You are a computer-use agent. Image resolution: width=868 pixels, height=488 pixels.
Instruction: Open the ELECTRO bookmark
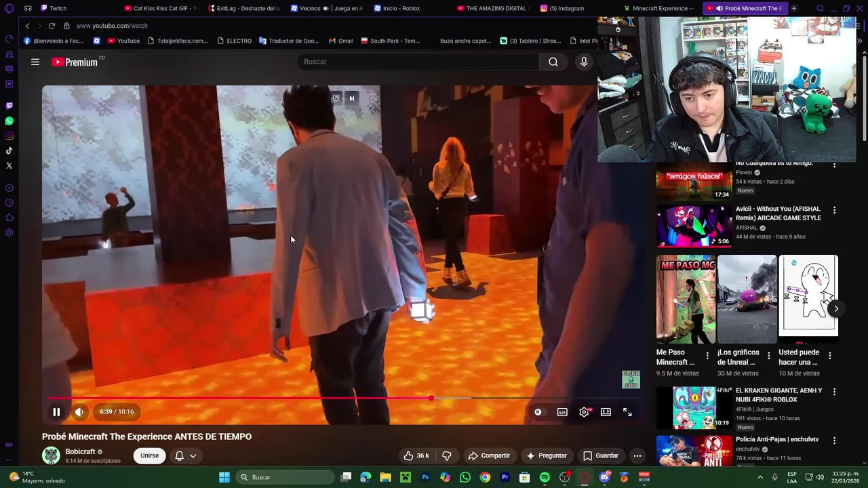tap(234, 41)
